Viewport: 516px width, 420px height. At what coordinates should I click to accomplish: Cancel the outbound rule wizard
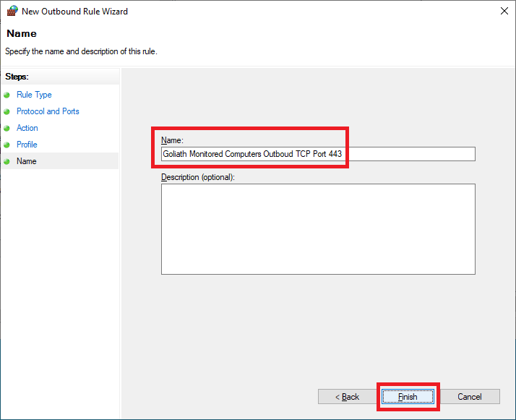tap(469, 397)
